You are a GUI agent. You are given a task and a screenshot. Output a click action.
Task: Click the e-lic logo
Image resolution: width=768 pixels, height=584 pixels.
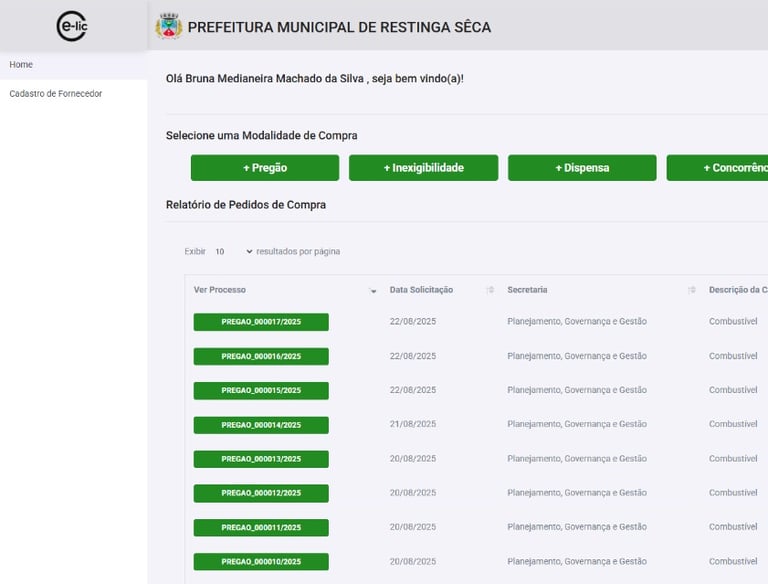[x=72, y=26]
